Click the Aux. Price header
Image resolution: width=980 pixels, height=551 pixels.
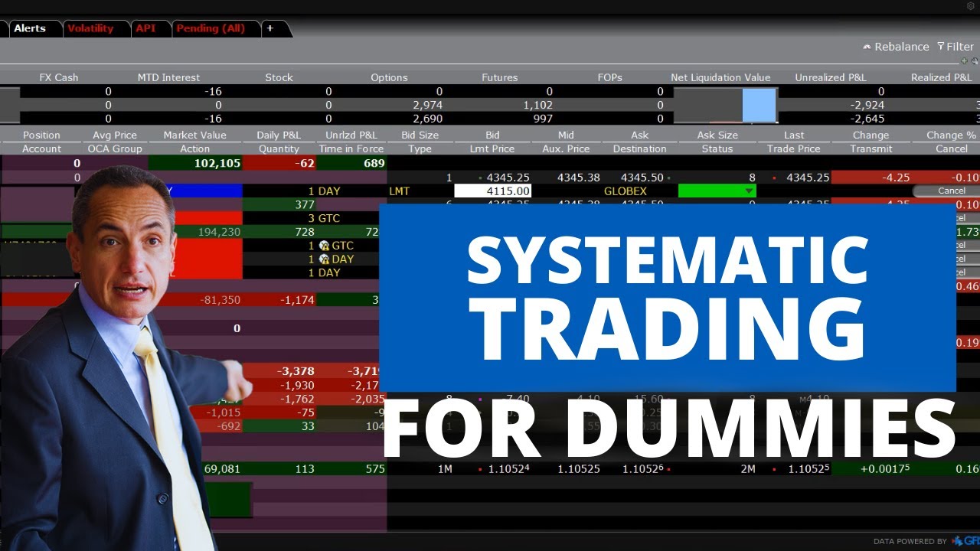click(567, 149)
